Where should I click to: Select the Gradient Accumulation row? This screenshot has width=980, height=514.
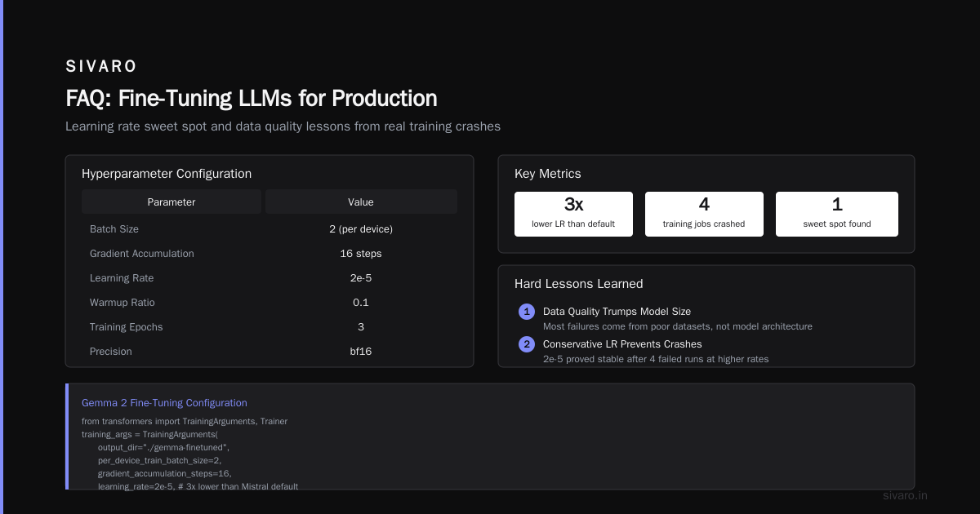point(269,254)
